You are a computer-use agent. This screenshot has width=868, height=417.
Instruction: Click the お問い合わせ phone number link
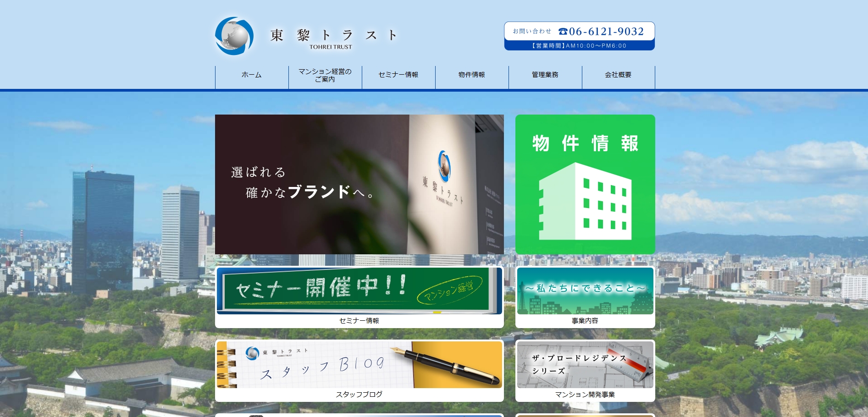pos(605,32)
